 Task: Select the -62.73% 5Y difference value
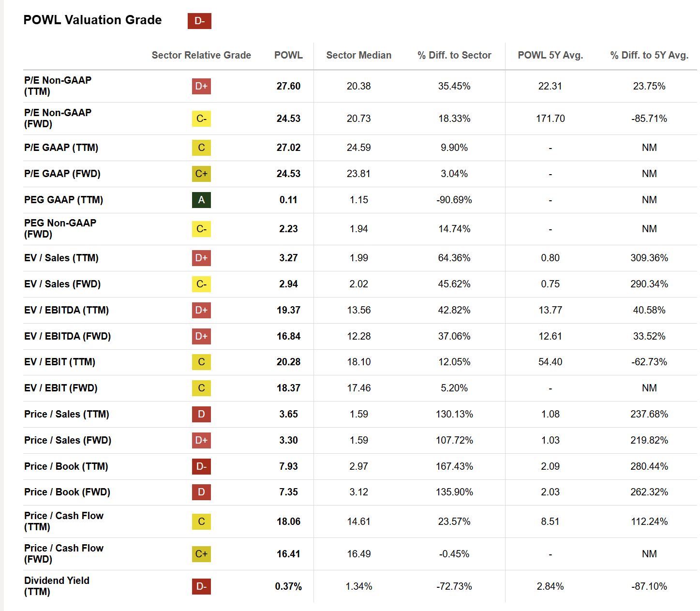pos(649,362)
